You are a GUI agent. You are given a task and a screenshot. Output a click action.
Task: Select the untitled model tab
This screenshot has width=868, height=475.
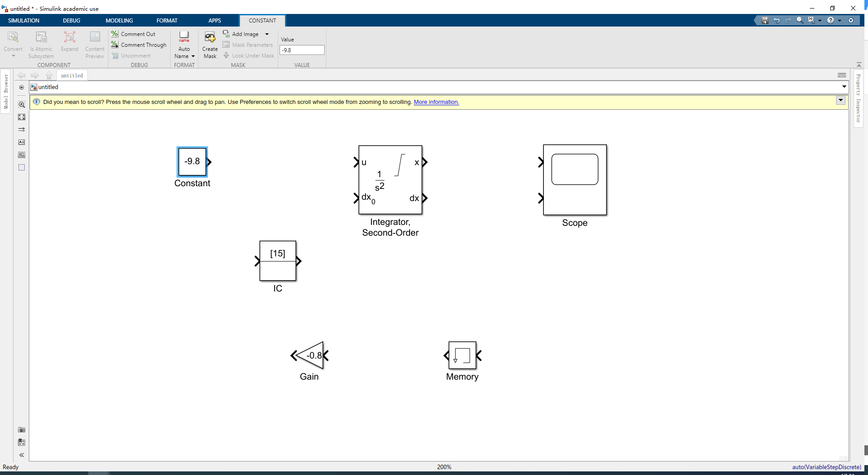72,76
